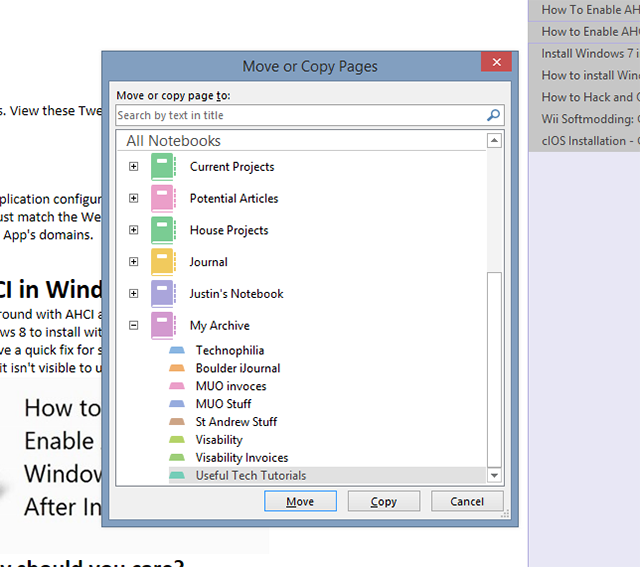Viewport: 640px width, 567px height.
Task: Select the Journal notebook label
Action: coord(208,262)
